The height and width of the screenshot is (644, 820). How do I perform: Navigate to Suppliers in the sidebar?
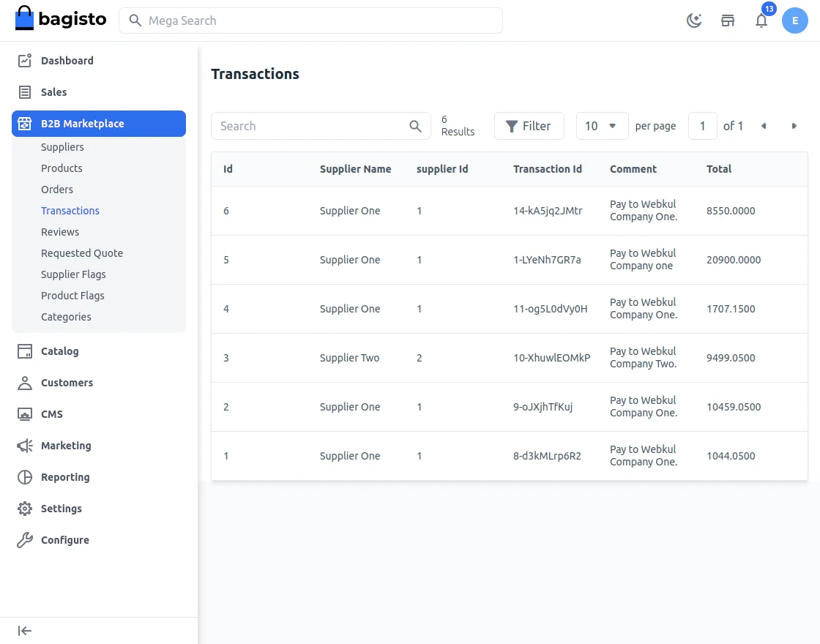(x=62, y=147)
